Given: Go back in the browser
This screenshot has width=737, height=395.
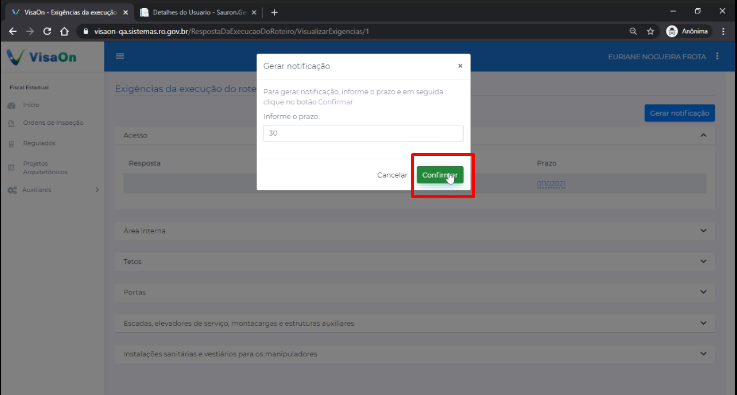Looking at the screenshot, I should pos(13,32).
